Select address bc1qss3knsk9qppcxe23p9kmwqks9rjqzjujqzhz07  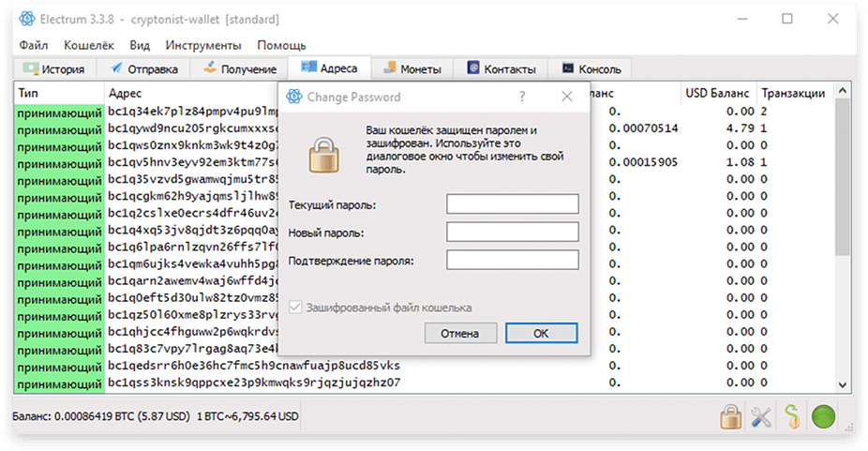(254, 383)
